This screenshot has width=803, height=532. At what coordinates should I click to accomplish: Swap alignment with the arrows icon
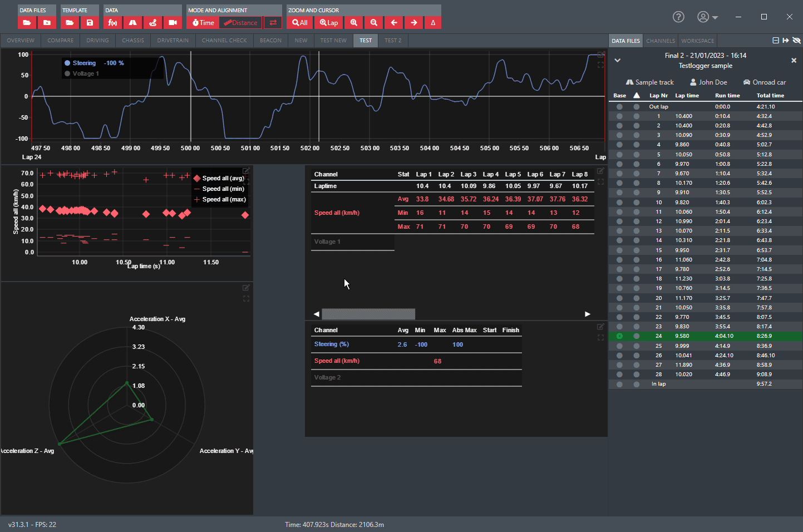coord(273,23)
